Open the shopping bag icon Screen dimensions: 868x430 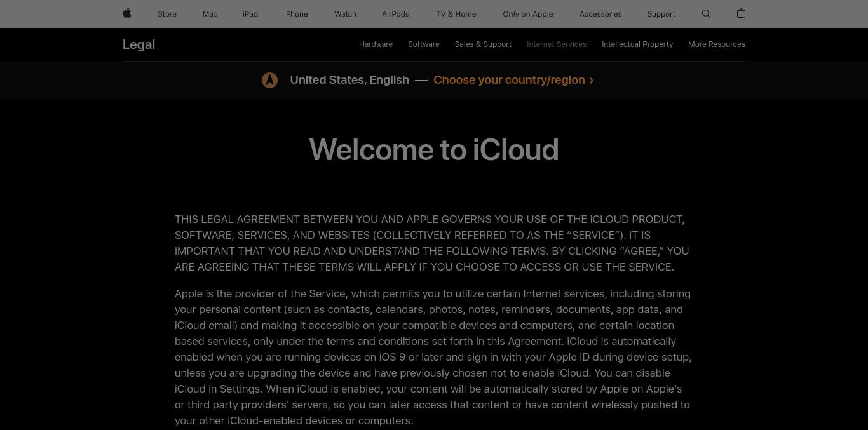click(x=741, y=13)
